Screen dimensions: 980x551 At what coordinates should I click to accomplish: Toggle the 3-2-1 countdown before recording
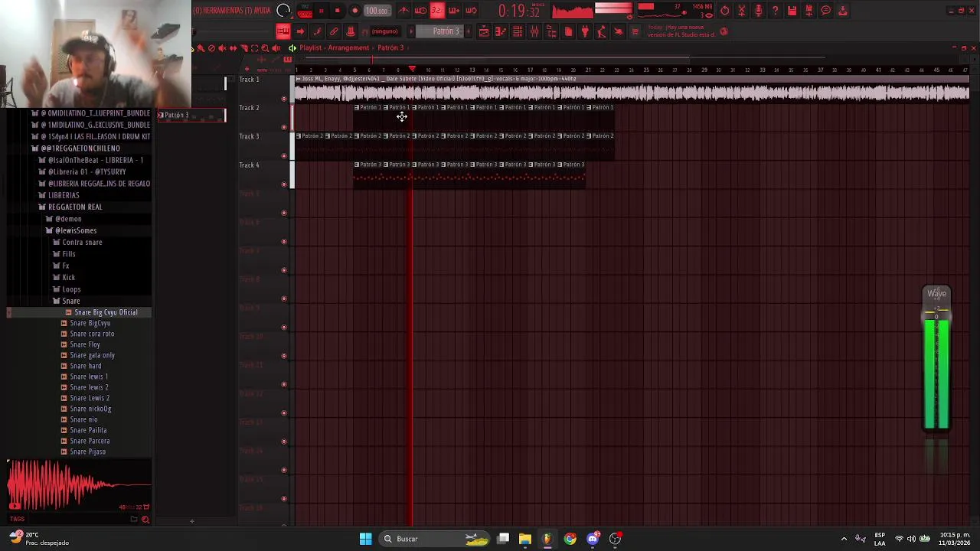pyautogui.click(x=436, y=11)
